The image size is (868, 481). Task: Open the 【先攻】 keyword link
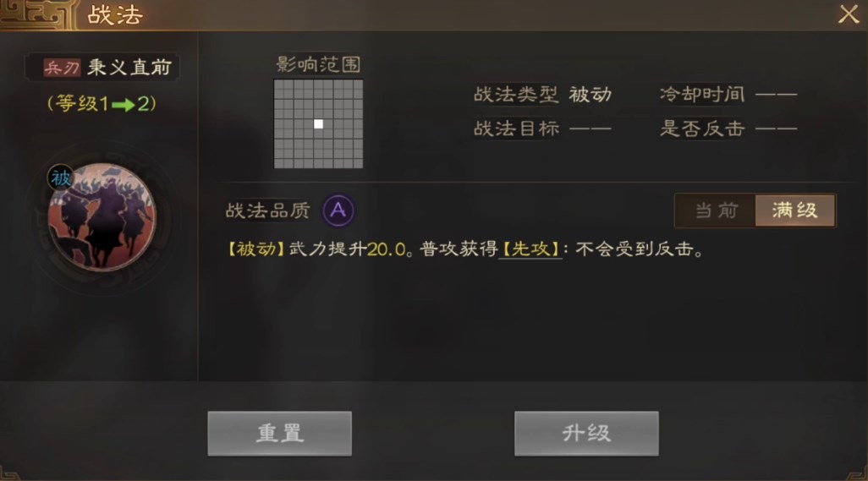(x=531, y=249)
